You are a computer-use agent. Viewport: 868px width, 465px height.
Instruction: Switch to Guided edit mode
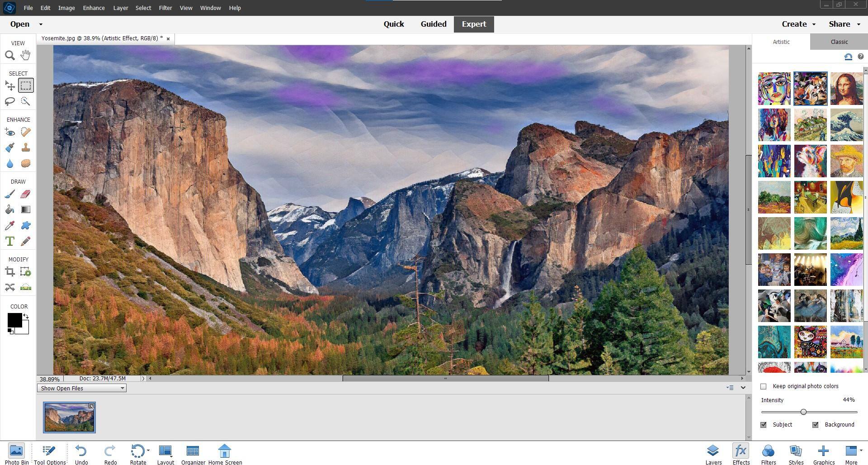(x=433, y=24)
